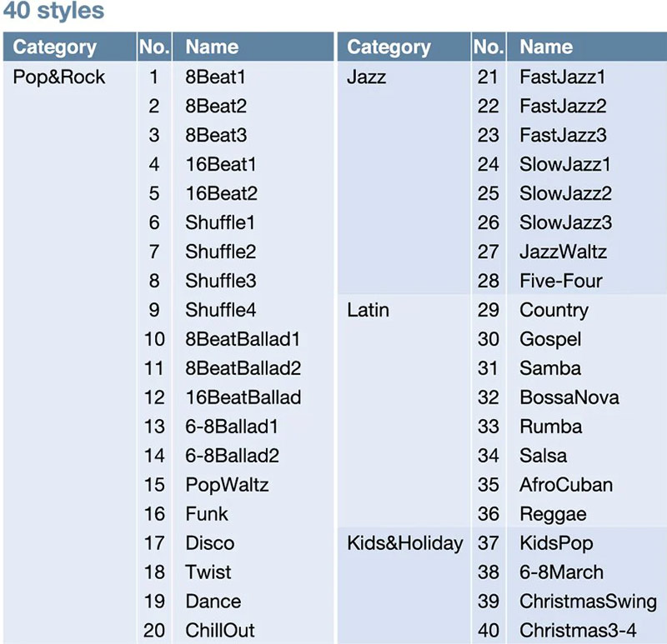Click the Latin category label
This screenshot has height=644, width=667.
(368, 310)
